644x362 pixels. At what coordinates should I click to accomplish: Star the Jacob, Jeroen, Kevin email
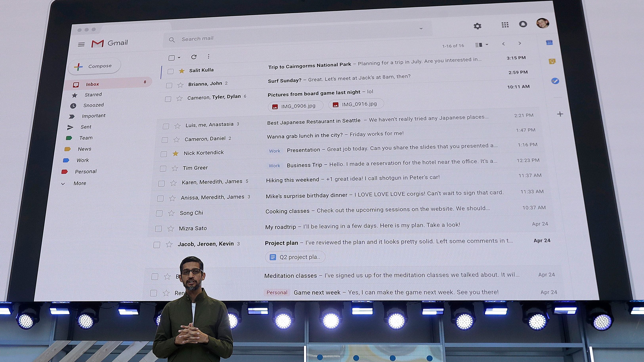click(x=169, y=244)
